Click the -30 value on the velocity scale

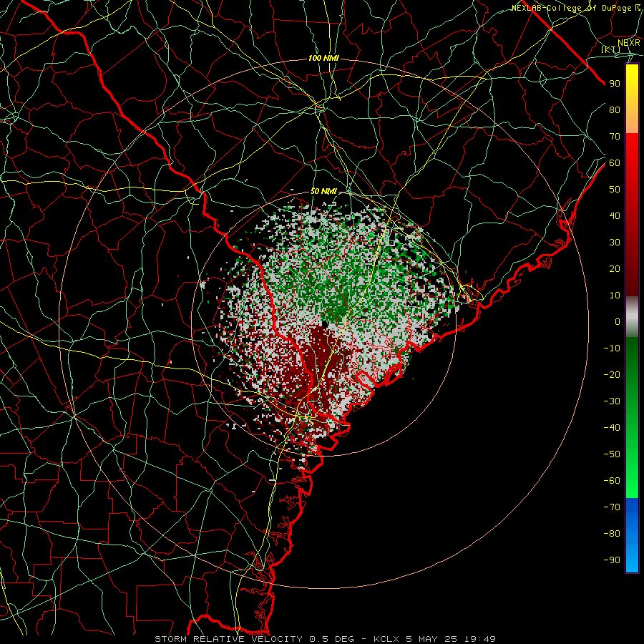tap(612, 401)
